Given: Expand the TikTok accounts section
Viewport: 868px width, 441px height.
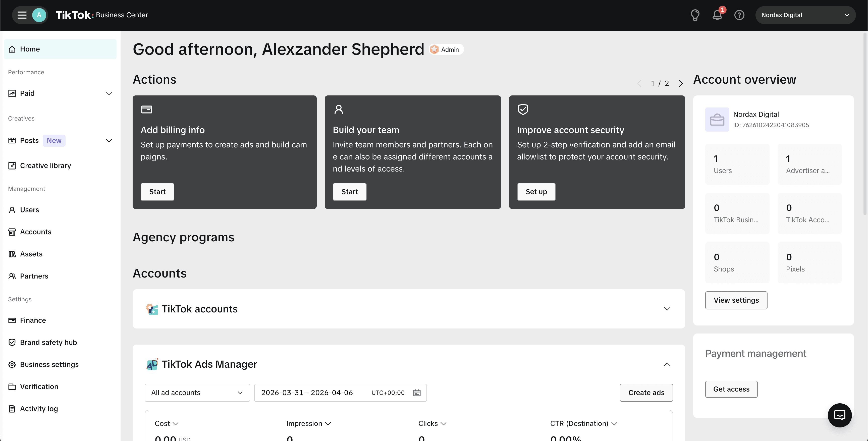Looking at the screenshot, I should coord(667,309).
